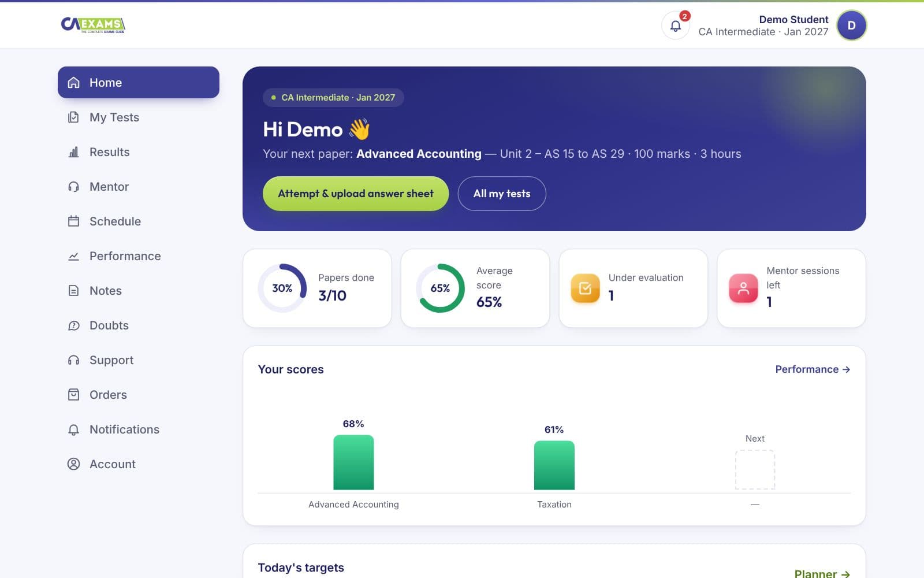
Task: Click the Mentor headset icon
Action: coord(73,187)
